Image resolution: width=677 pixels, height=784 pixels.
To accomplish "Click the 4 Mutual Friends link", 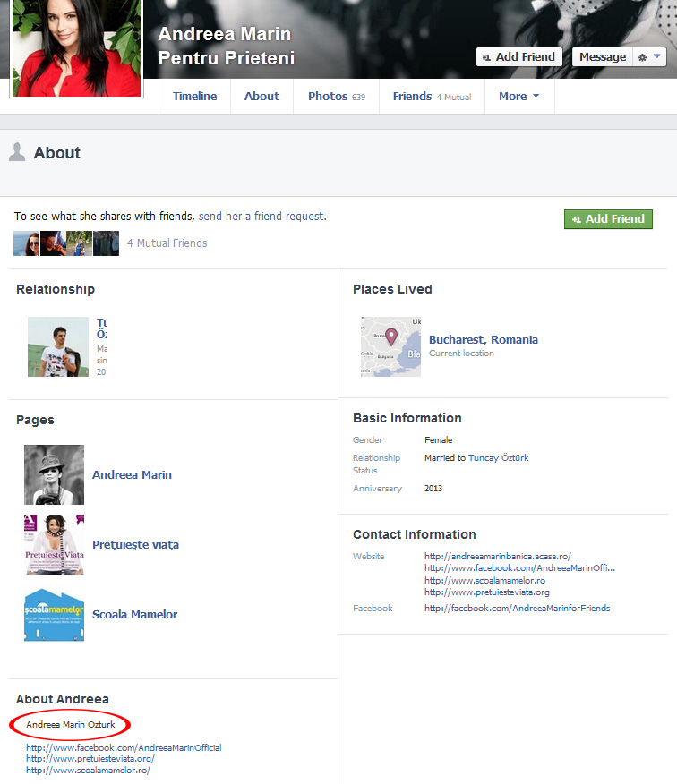I will pos(167,243).
